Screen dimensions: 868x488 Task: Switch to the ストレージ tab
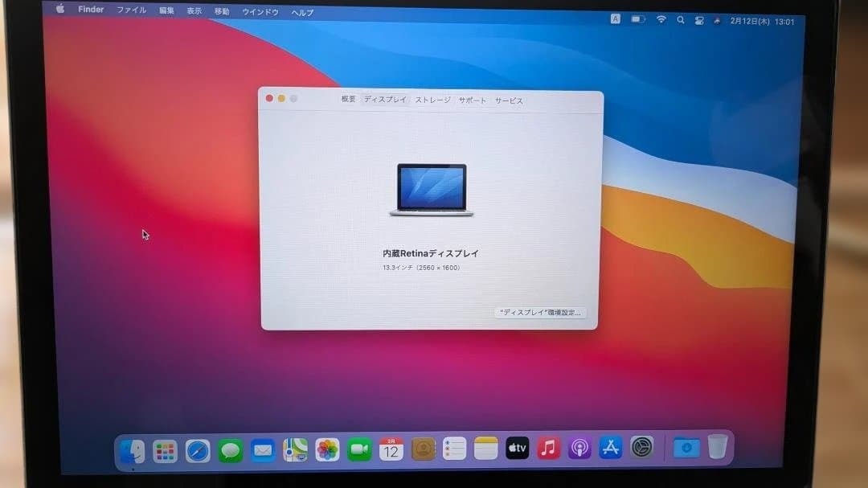coord(432,100)
